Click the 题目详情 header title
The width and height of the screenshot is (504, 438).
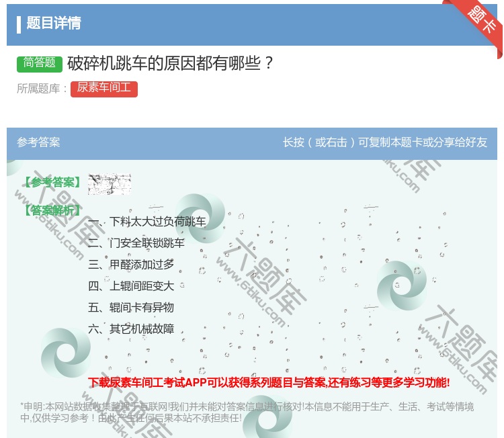click(53, 24)
